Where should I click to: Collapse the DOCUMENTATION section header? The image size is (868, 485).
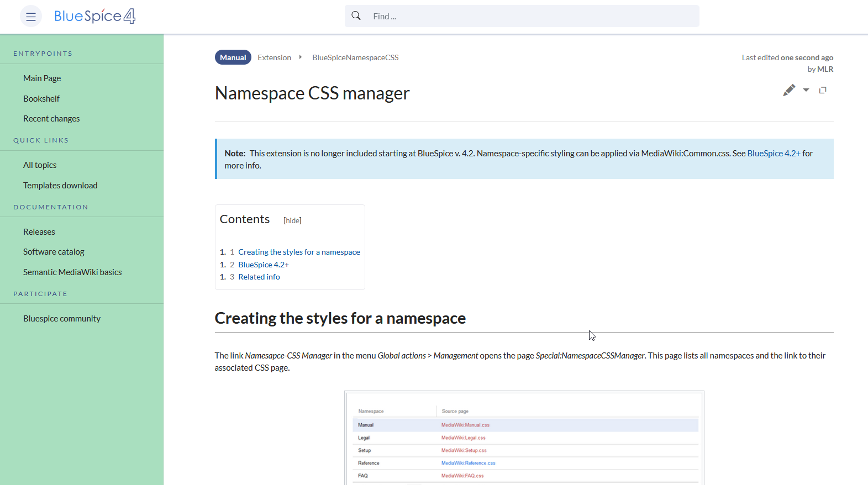tap(51, 207)
